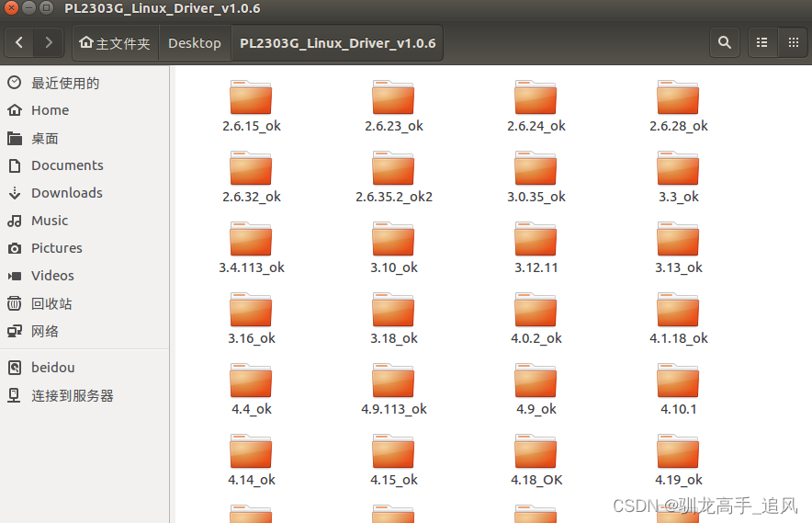Select folder icon 2.6.23_ok
Viewport: 812px width, 523px height.
[393, 97]
